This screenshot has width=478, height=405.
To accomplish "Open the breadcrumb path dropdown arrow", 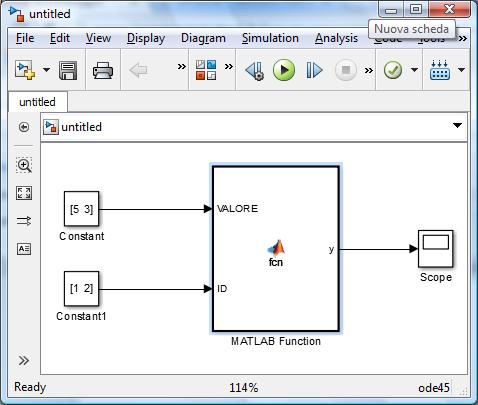I will pos(457,125).
